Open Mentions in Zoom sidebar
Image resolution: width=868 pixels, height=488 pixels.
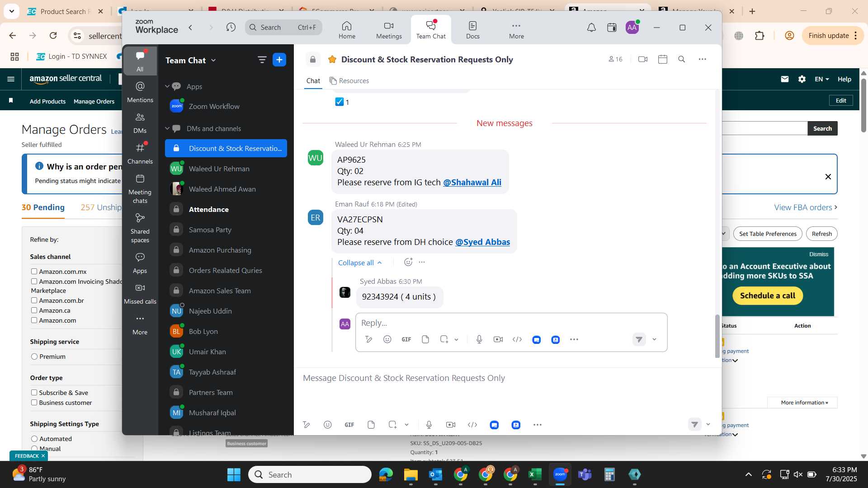[140, 92]
